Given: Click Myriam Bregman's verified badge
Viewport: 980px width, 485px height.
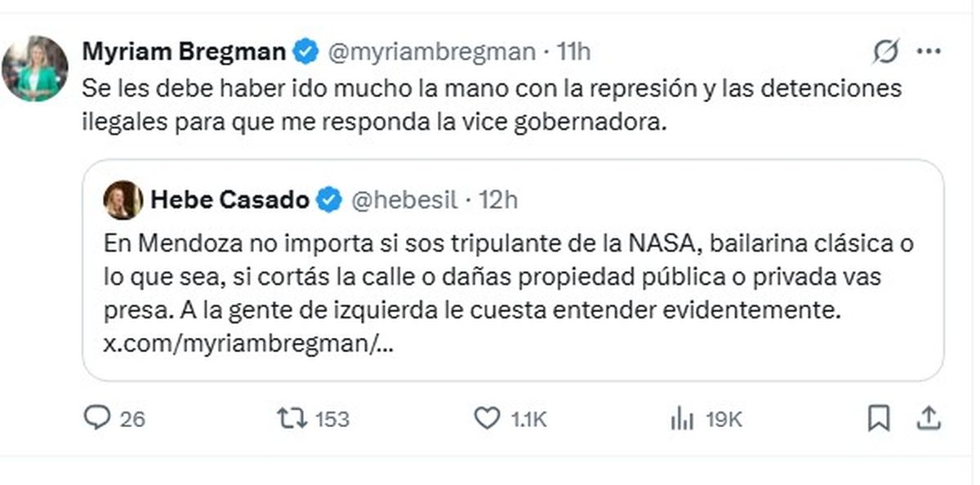Looking at the screenshot, I should [x=305, y=52].
